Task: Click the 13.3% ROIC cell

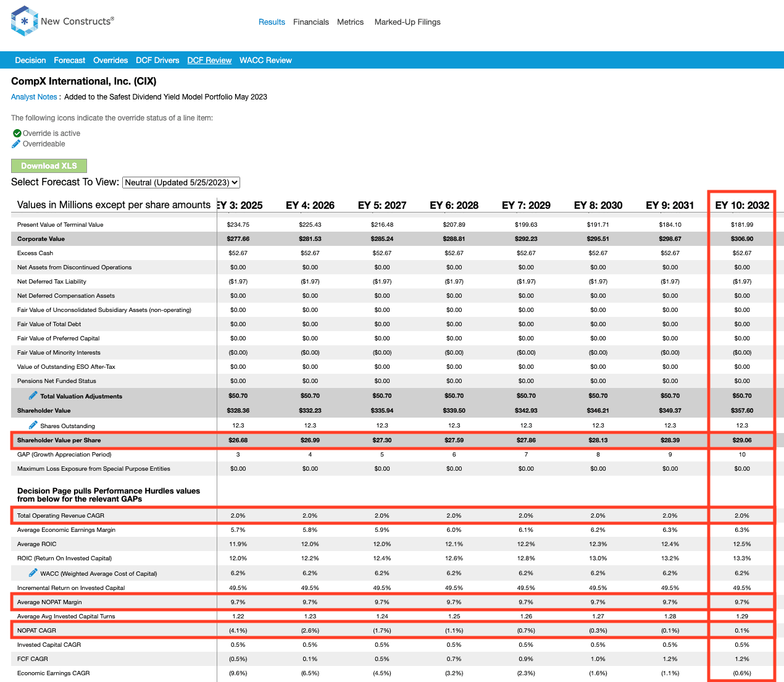Action: coord(742,558)
